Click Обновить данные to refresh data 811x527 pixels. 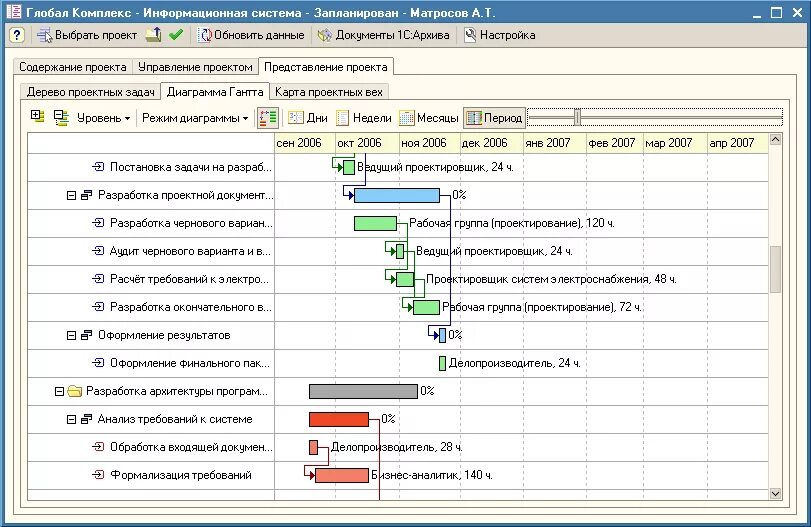[252, 35]
